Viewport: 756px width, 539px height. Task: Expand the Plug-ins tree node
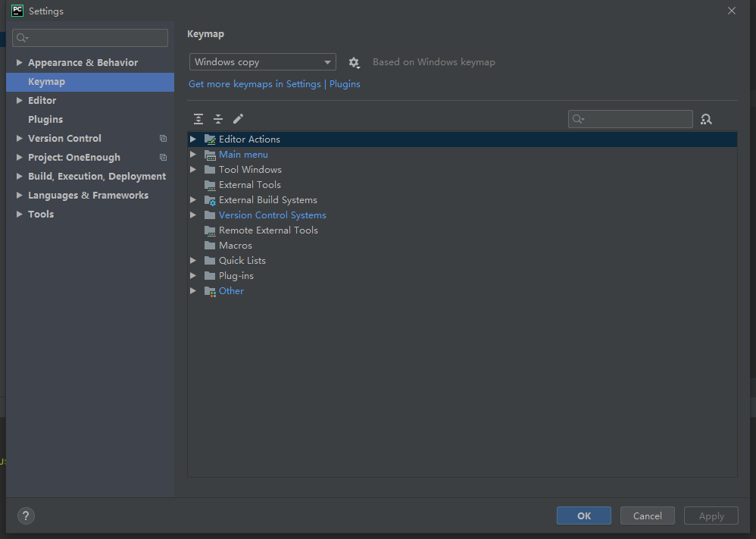click(x=193, y=276)
